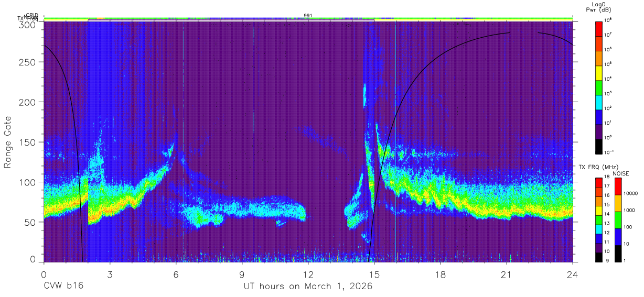
Task: Click the '18' tick label on the UT hours axis
Action: tap(441, 274)
